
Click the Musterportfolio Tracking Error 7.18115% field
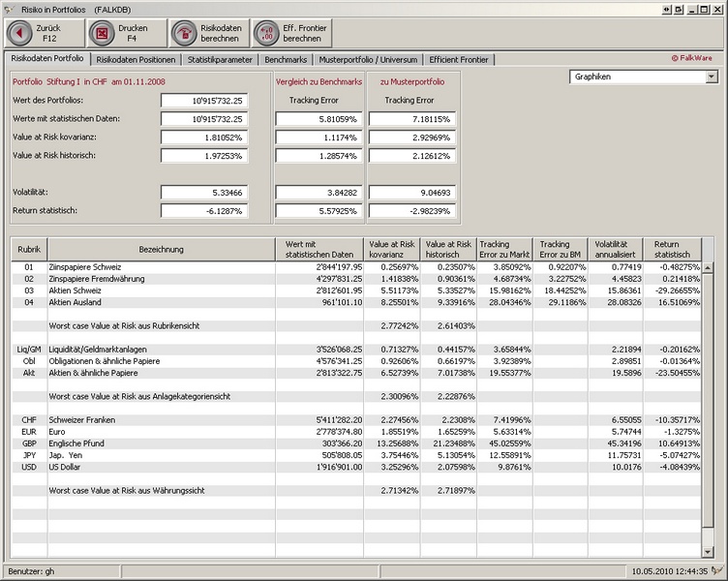click(412, 119)
